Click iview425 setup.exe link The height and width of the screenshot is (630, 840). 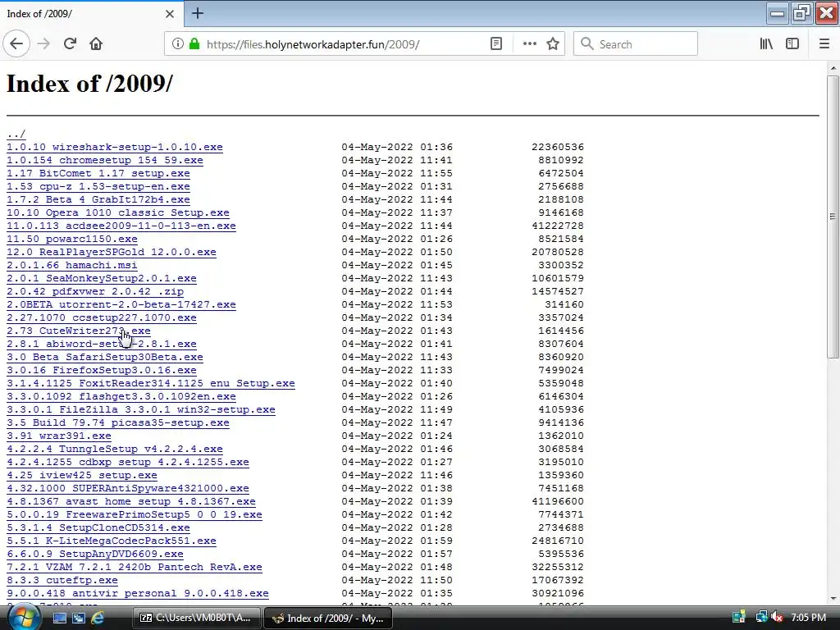tap(82, 475)
